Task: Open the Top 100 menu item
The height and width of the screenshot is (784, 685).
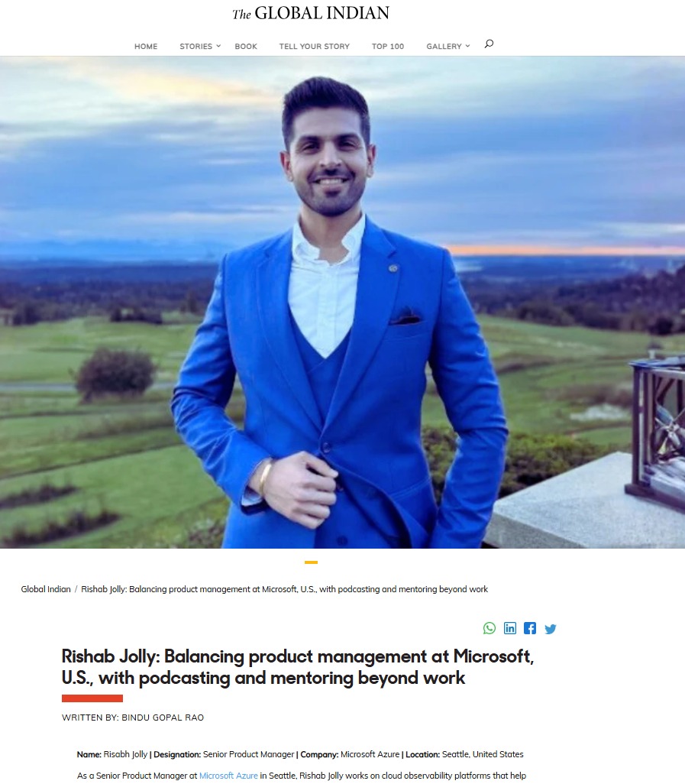Action: (x=388, y=46)
